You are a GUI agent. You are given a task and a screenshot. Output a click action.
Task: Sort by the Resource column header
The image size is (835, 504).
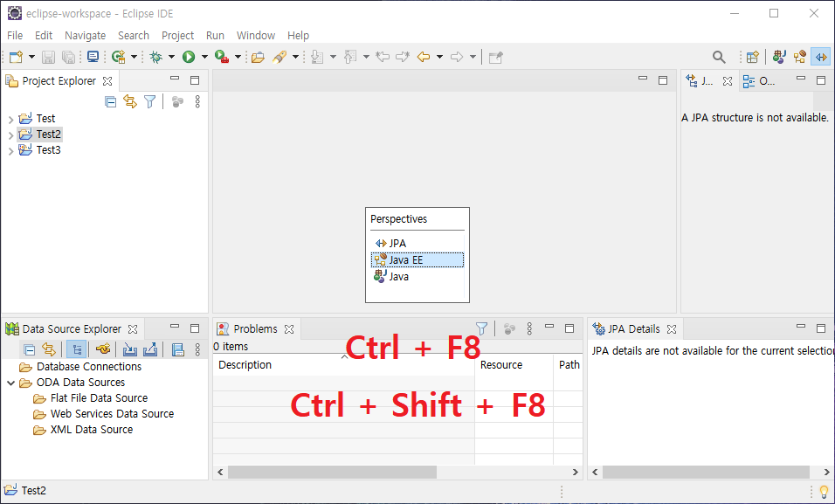[x=514, y=365]
